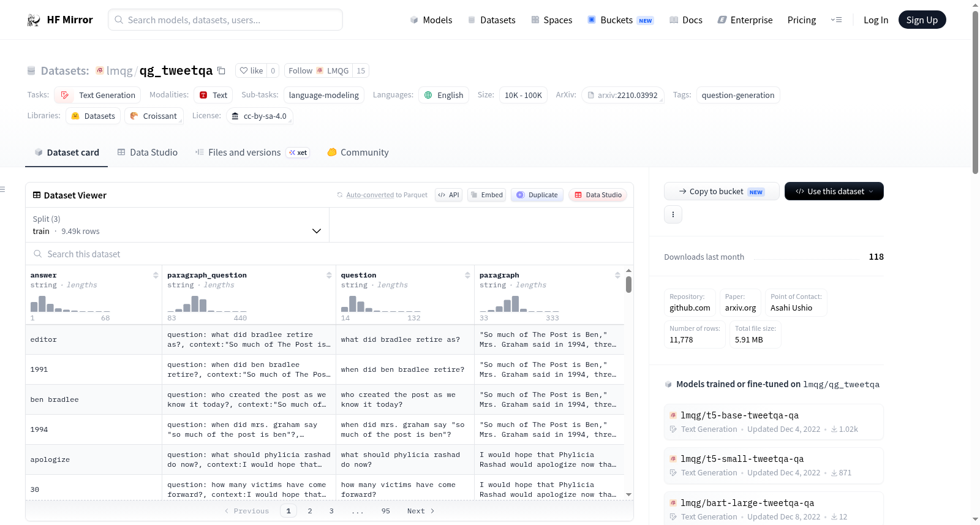Click the Text Generation task tag
The height and width of the screenshot is (525, 980).
coord(97,95)
